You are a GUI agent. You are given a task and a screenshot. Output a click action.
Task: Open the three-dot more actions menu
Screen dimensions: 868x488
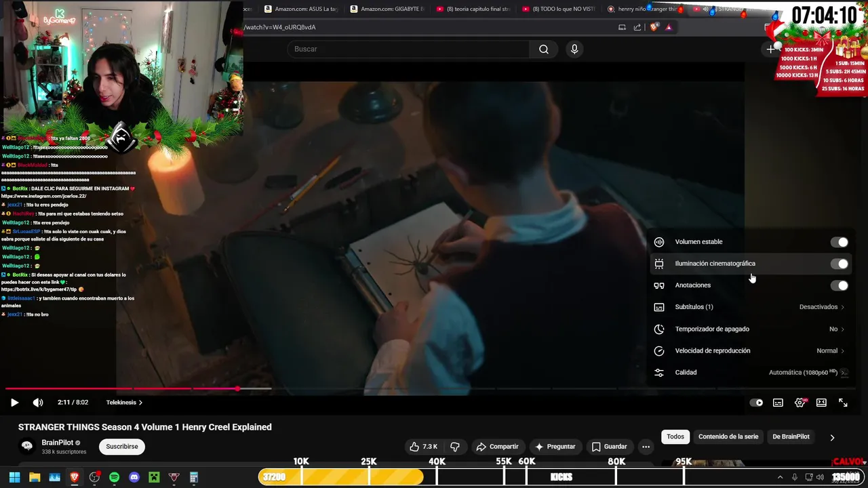(x=646, y=447)
